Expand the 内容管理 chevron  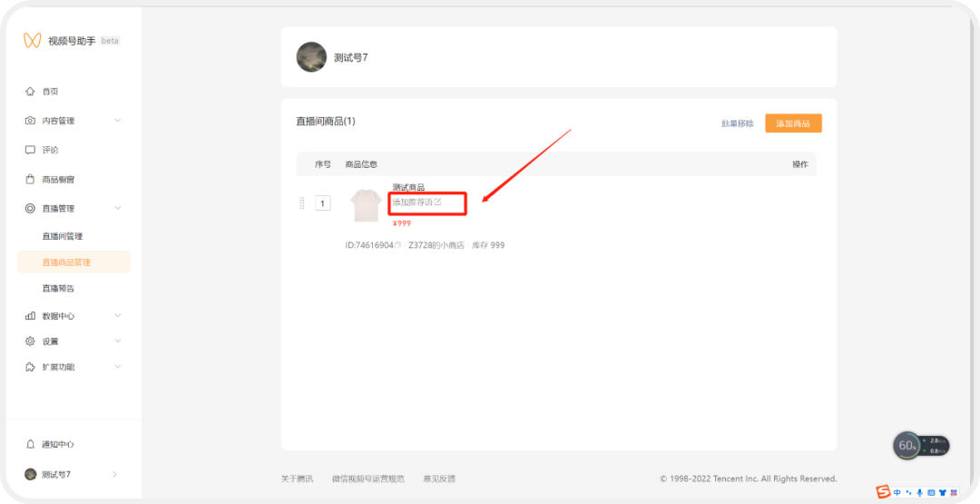click(x=117, y=121)
